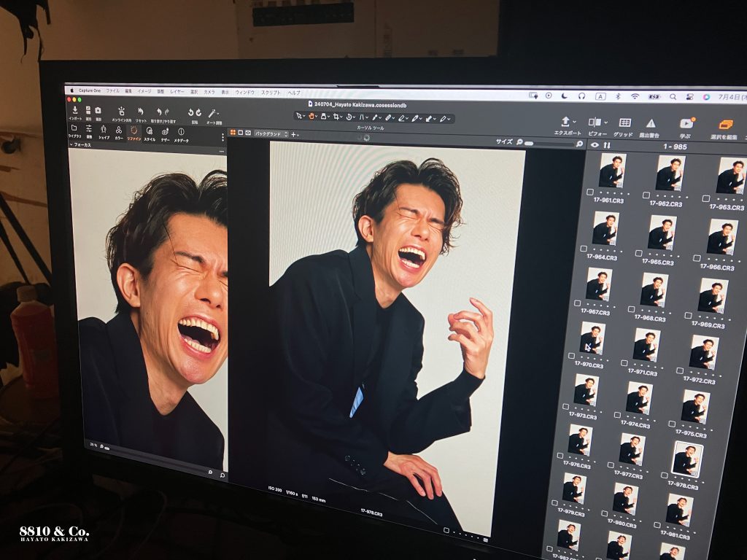Toggle checkbox for thumbnail 17-968.CR3
Image resolution: width=747 pixels, height=560 pixels.
[631, 309]
